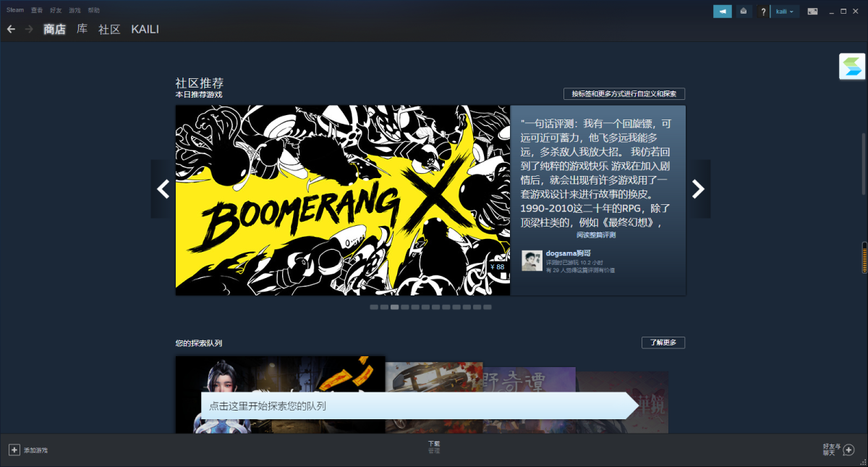Open the 查看 menu

pyautogui.click(x=37, y=10)
